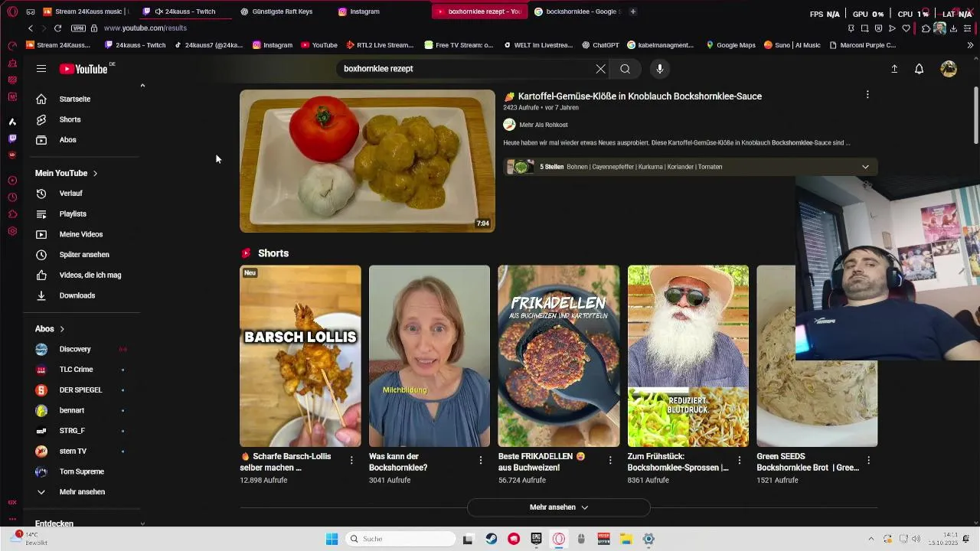Viewport: 980px width, 551px height.
Task: Open Epic Games Launcher from taskbar
Action: pyautogui.click(x=536, y=539)
